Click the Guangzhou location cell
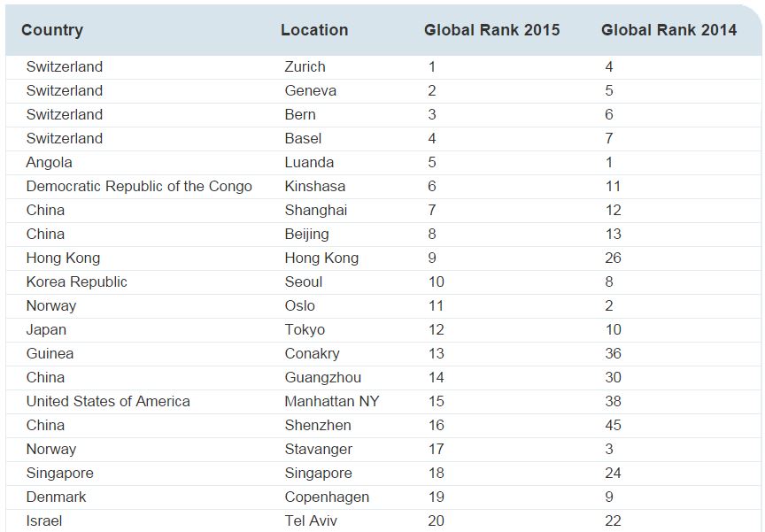This screenshot has height=532, width=765. (x=323, y=377)
